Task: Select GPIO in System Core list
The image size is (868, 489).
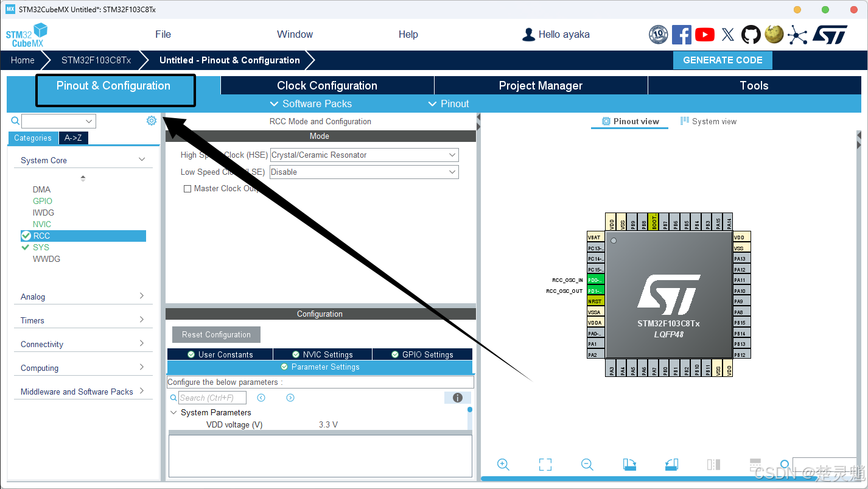Action: [x=43, y=201]
